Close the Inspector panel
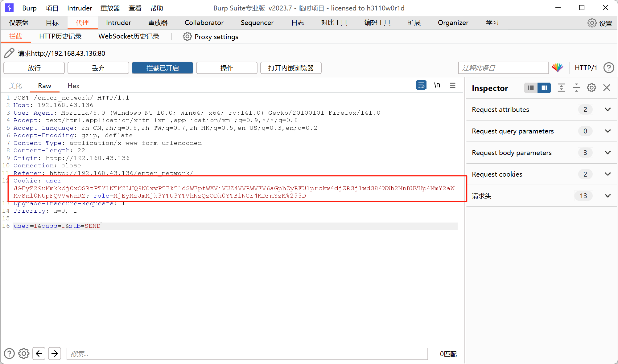 click(607, 88)
